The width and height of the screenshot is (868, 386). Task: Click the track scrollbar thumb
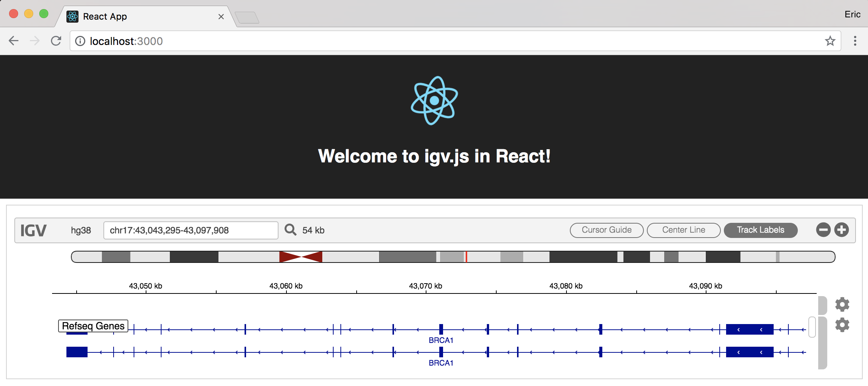point(812,327)
